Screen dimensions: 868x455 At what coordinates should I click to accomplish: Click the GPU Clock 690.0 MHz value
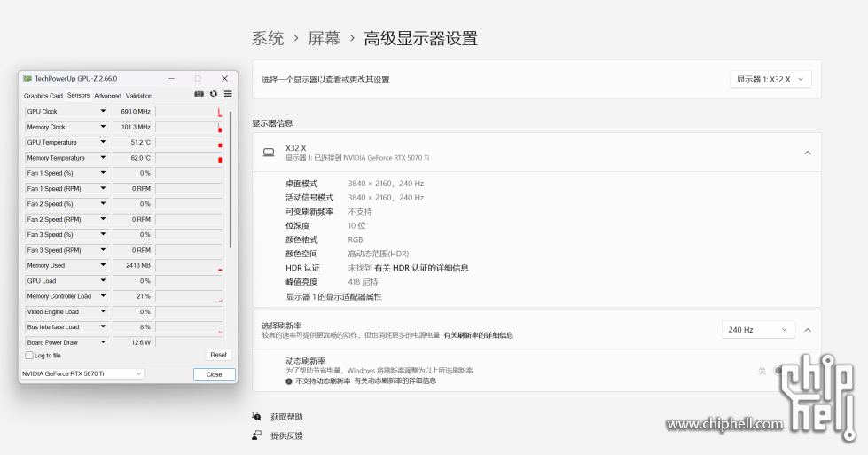(132, 111)
